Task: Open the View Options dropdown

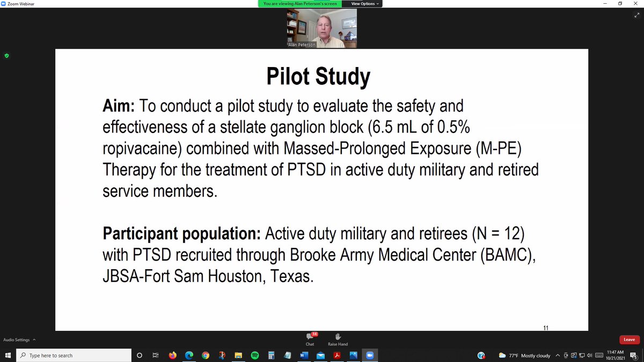Action: (x=364, y=3)
